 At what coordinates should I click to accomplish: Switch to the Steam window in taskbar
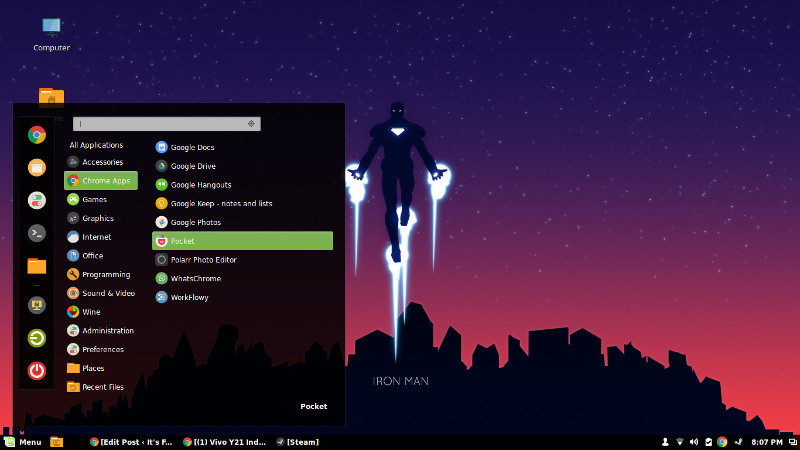(x=297, y=442)
